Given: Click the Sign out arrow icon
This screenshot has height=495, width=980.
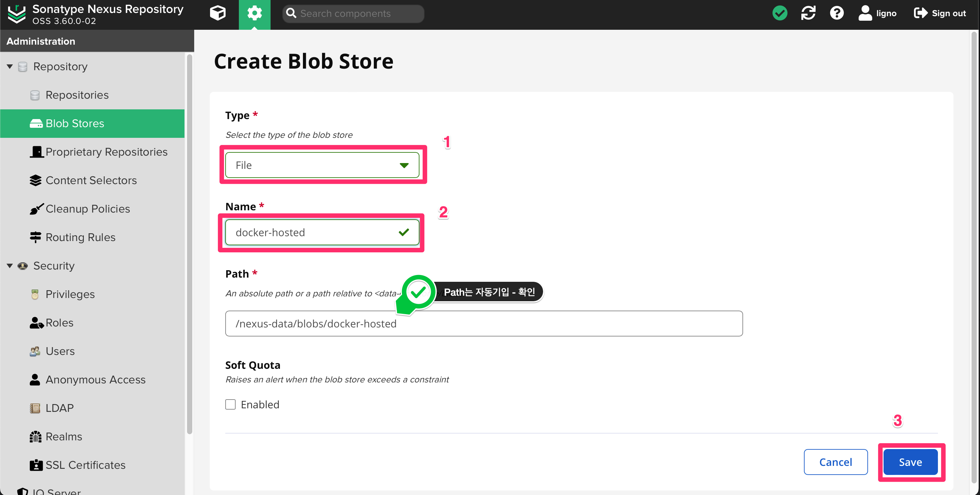Looking at the screenshot, I should point(921,13).
